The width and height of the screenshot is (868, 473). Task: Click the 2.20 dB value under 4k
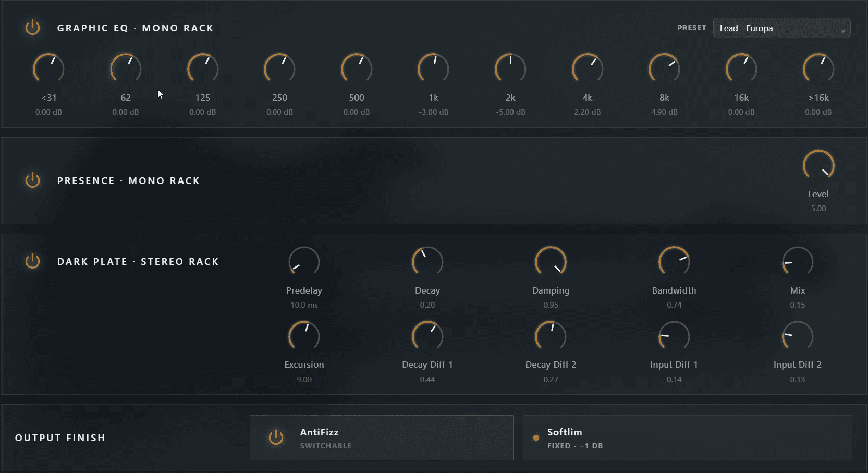(588, 112)
